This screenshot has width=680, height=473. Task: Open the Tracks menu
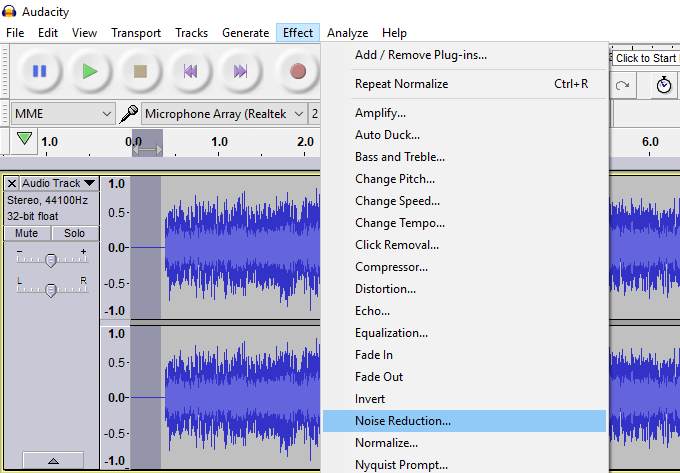(x=191, y=33)
